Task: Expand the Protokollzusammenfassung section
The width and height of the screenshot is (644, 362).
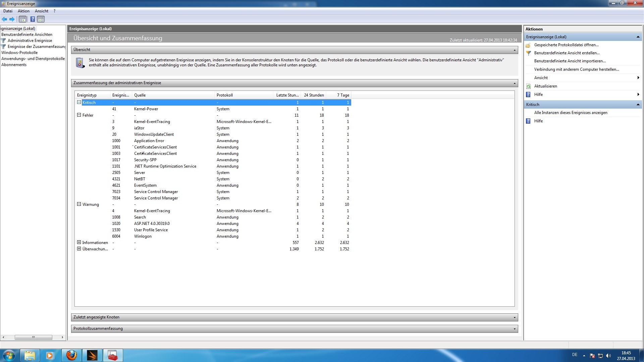Action: click(514, 329)
